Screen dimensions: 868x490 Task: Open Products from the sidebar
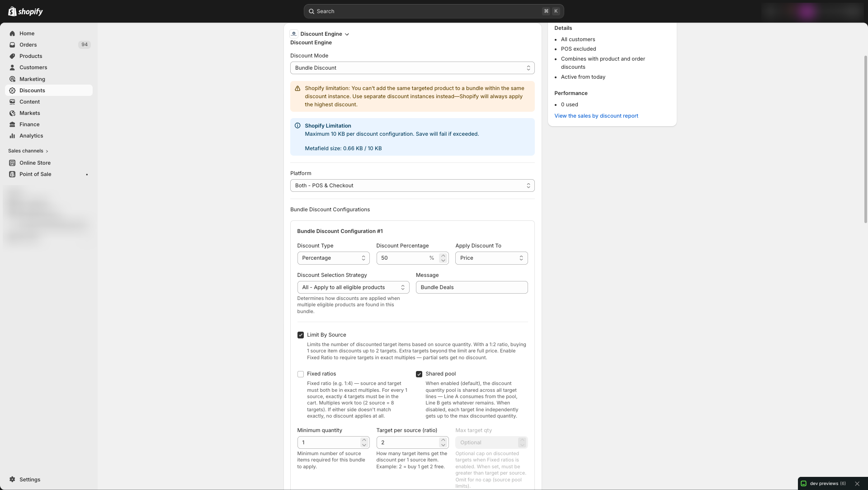click(31, 56)
